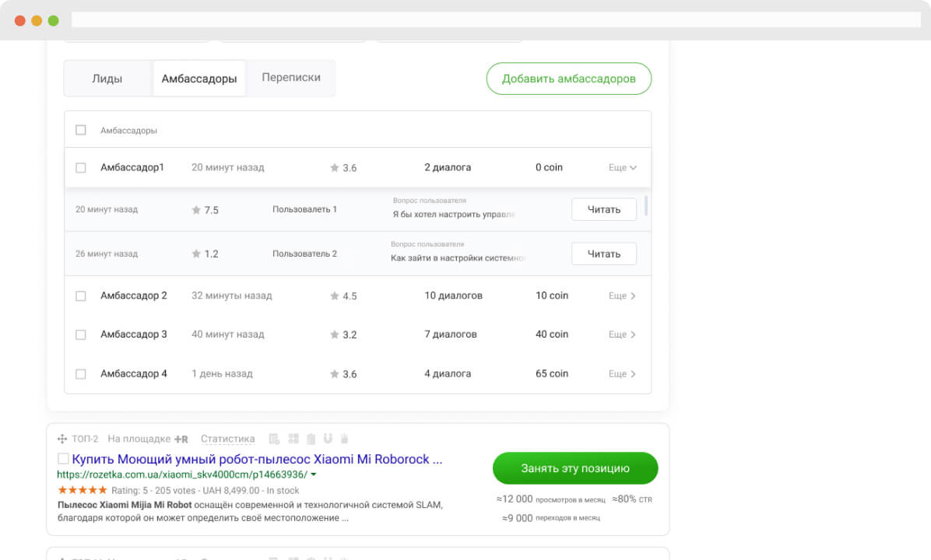Click the magnet icon after Статистика
Image resolution: width=931 pixels, height=560 pixels.
pyautogui.click(x=328, y=439)
